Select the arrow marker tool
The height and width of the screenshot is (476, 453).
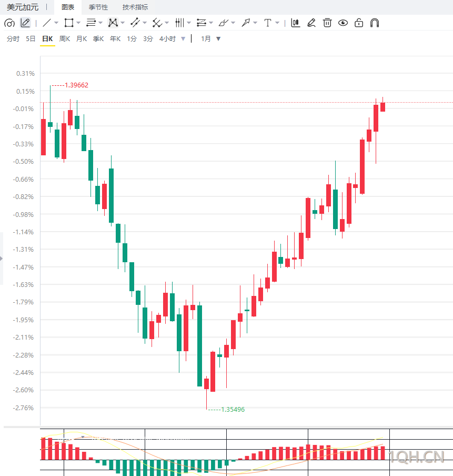click(x=246, y=23)
